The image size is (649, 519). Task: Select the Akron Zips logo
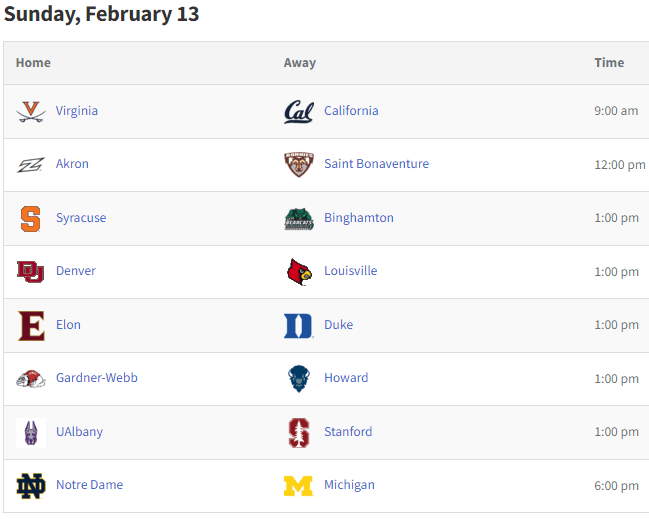(x=31, y=165)
